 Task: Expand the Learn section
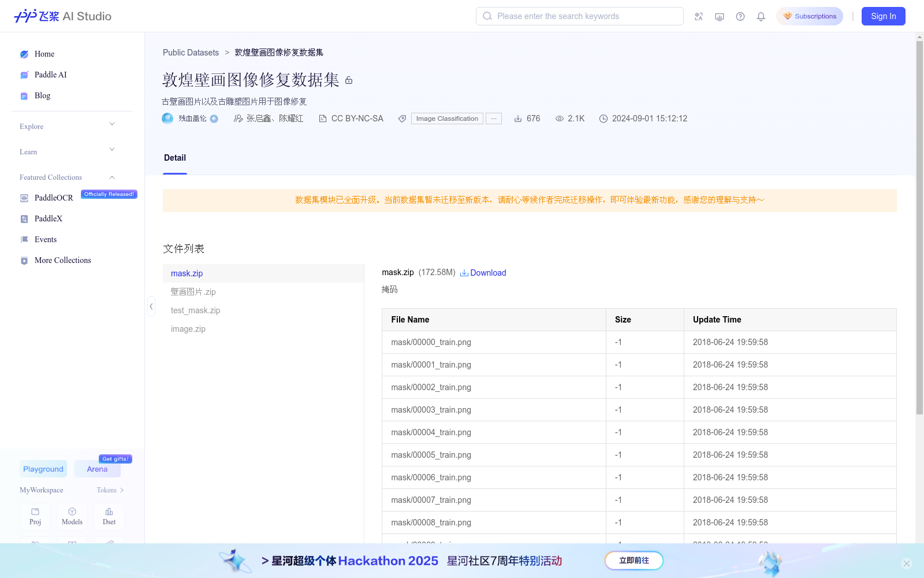112,150
